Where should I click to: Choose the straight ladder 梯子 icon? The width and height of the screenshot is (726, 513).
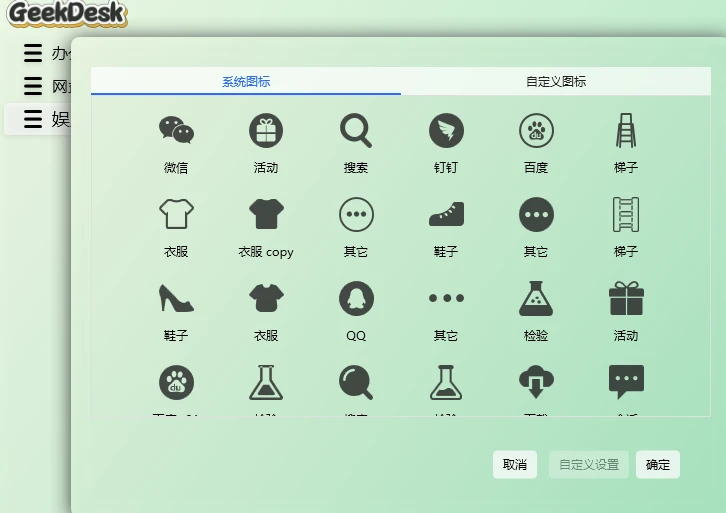(x=626, y=214)
